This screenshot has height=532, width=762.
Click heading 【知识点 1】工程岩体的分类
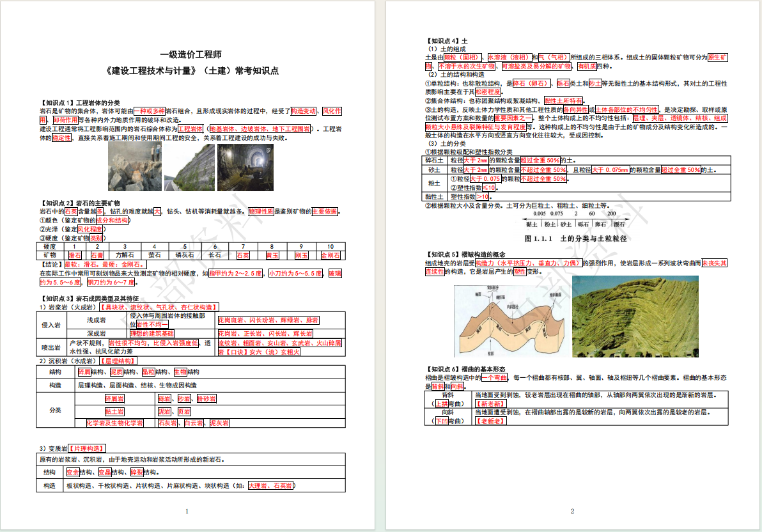[x=80, y=102]
